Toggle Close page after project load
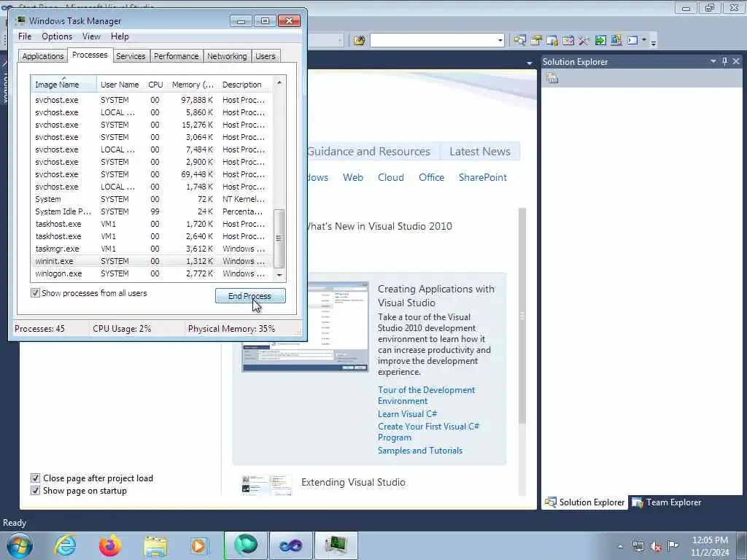The image size is (747, 560). pyautogui.click(x=35, y=478)
